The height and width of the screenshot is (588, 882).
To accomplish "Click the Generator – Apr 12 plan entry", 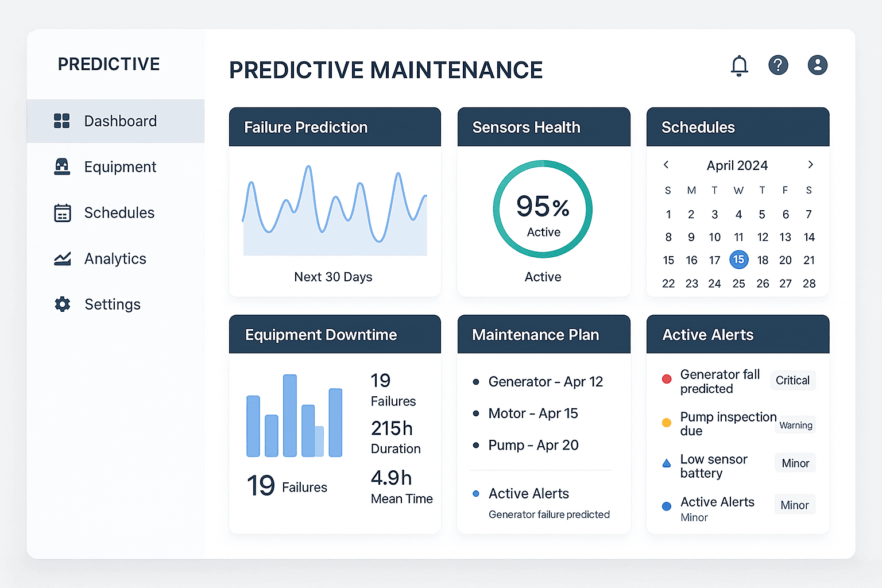I will pos(545,381).
